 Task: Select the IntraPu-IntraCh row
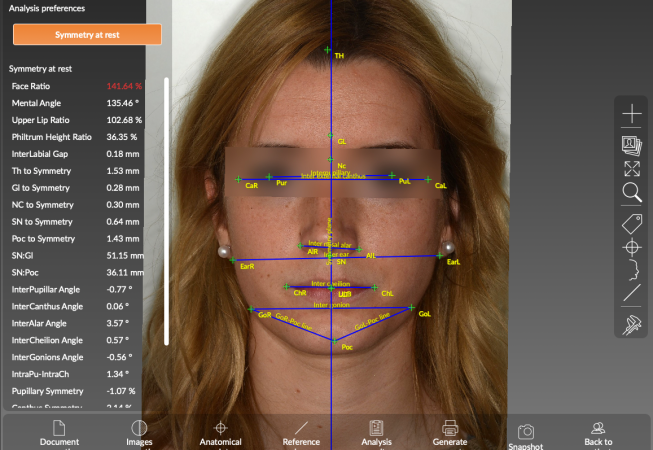(x=77, y=374)
